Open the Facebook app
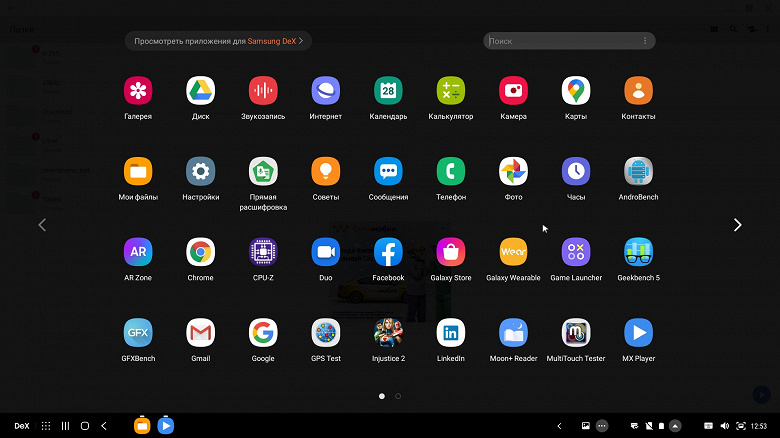This screenshot has height=438, width=780. click(x=388, y=252)
